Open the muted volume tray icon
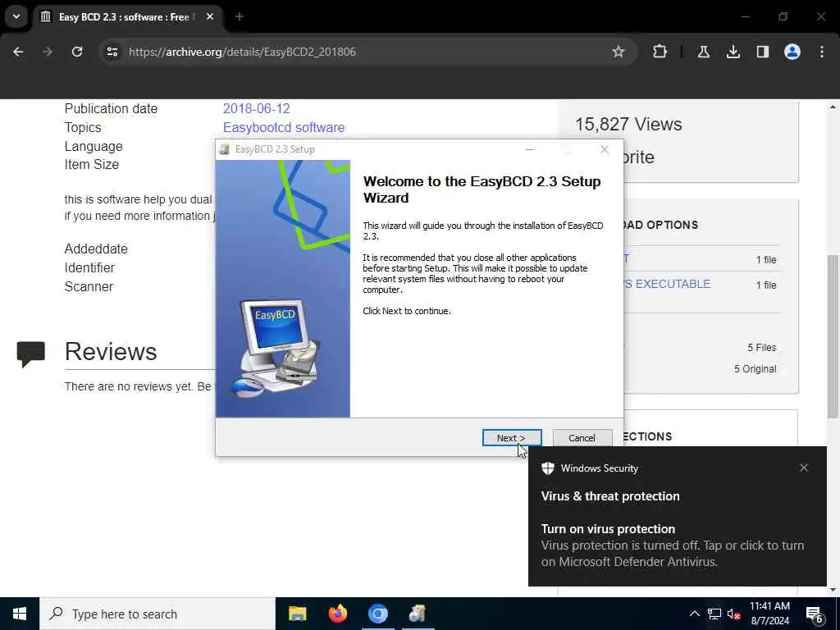This screenshot has height=630, width=840. (x=734, y=614)
